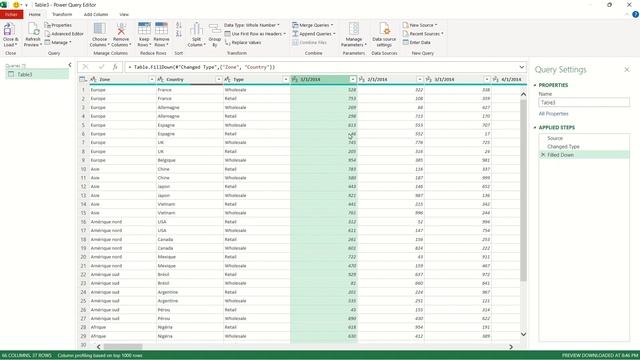The width and height of the screenshot is (640, 360).
Task: Open the Type column filter dropdown
Action: (x=286, y=80)
